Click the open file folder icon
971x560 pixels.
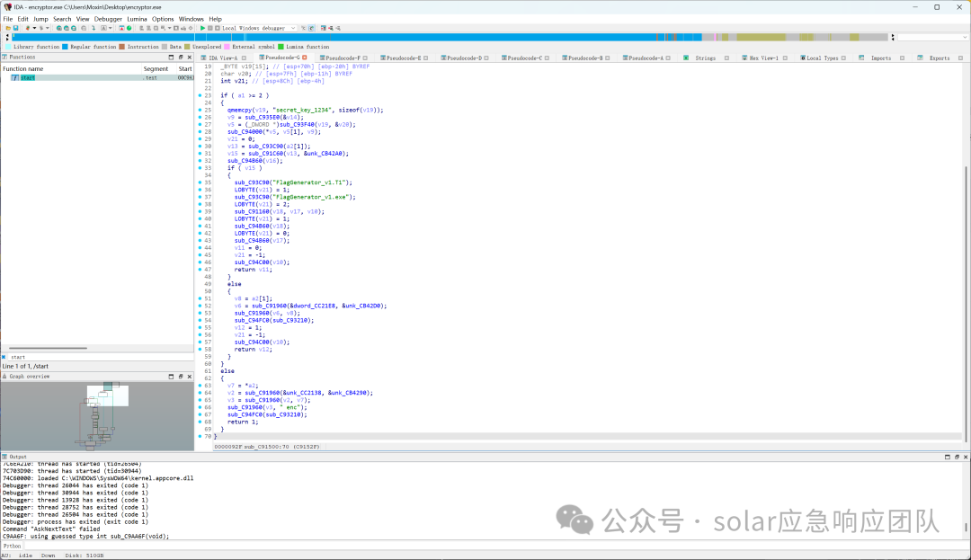coord(8,28)
